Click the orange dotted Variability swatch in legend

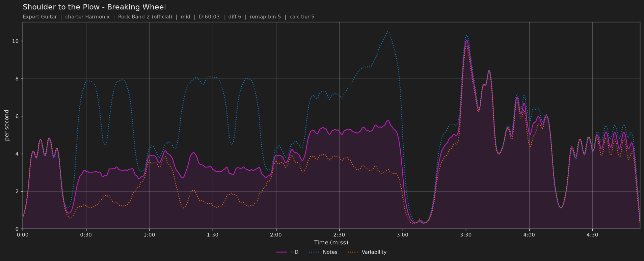(352, 252)
